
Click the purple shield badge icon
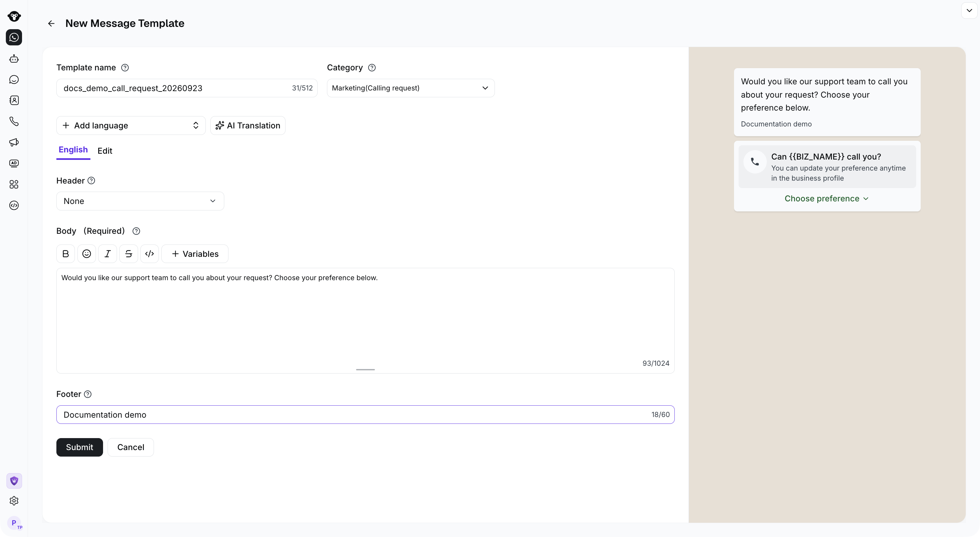pyautogui.click(x=14, y=481)
